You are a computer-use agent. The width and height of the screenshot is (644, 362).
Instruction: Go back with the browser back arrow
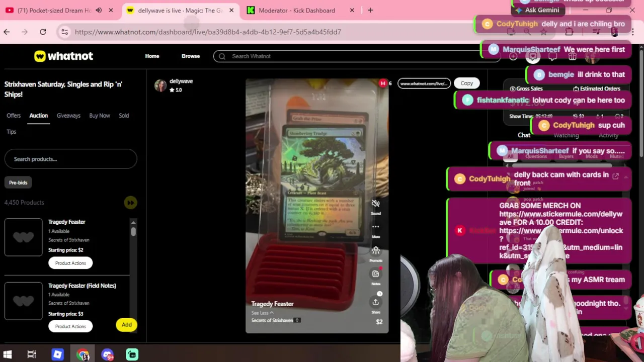[x=7, y=32]
